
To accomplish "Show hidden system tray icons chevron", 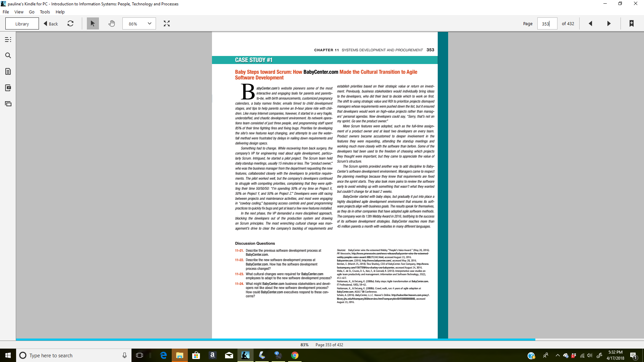I will click(557, 355).
